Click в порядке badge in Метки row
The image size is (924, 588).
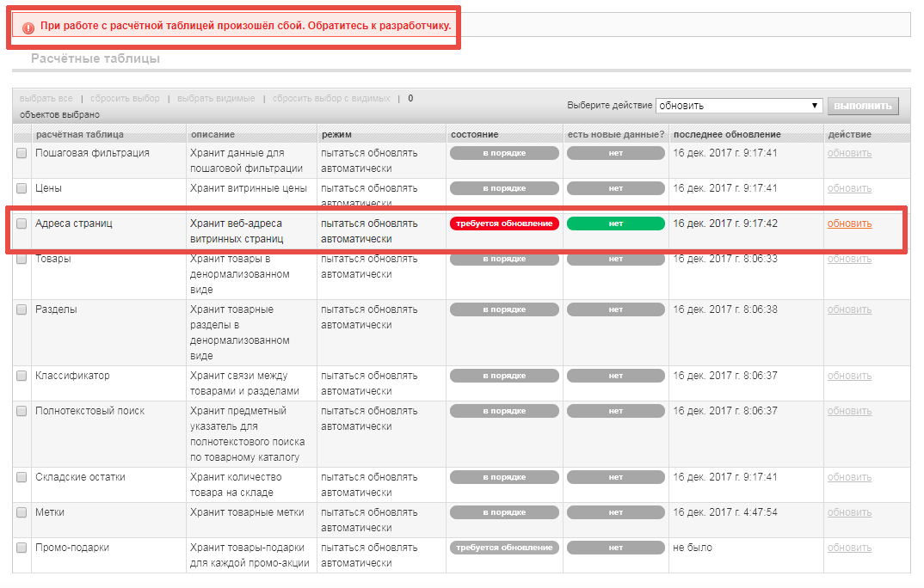[504, 512]
